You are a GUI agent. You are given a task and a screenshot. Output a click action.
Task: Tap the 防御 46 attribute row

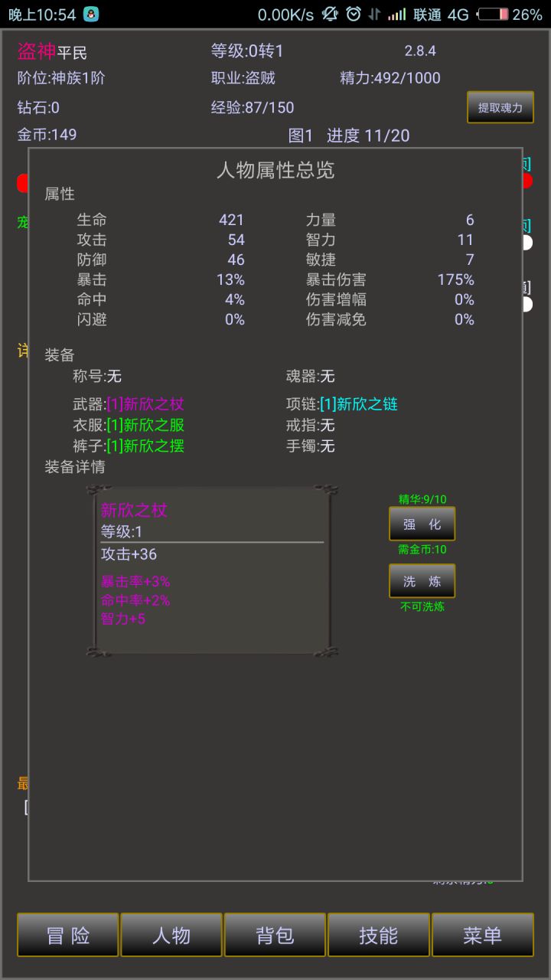161,260
